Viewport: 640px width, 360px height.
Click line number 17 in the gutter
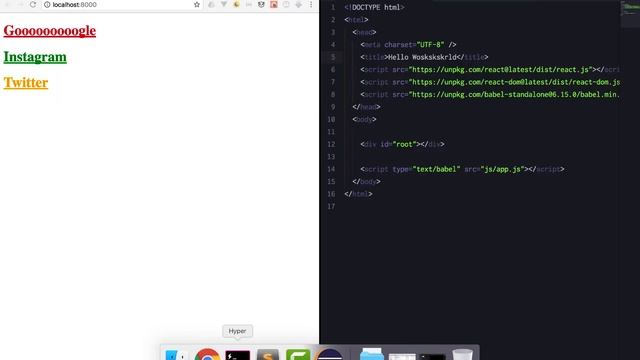(x=331, y=207)
